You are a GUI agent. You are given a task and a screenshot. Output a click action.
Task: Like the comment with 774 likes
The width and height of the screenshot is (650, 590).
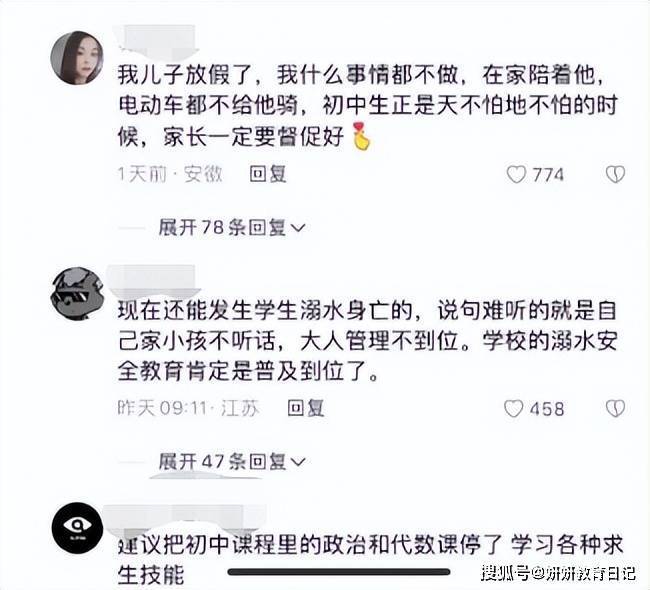(x=517, y=175)
